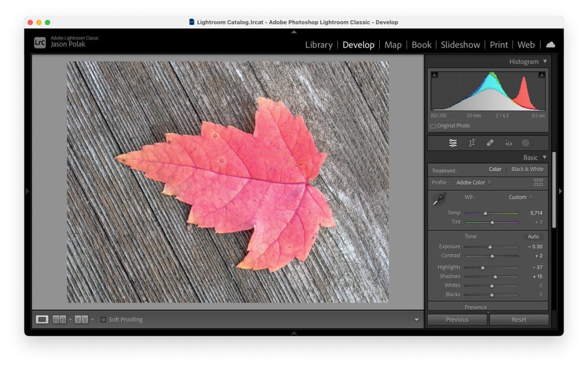The width and height of the screenshot is (588, 368).
Task: Click the cloud sync status icon
Action: pyautogui.click(x=550, y=45)
